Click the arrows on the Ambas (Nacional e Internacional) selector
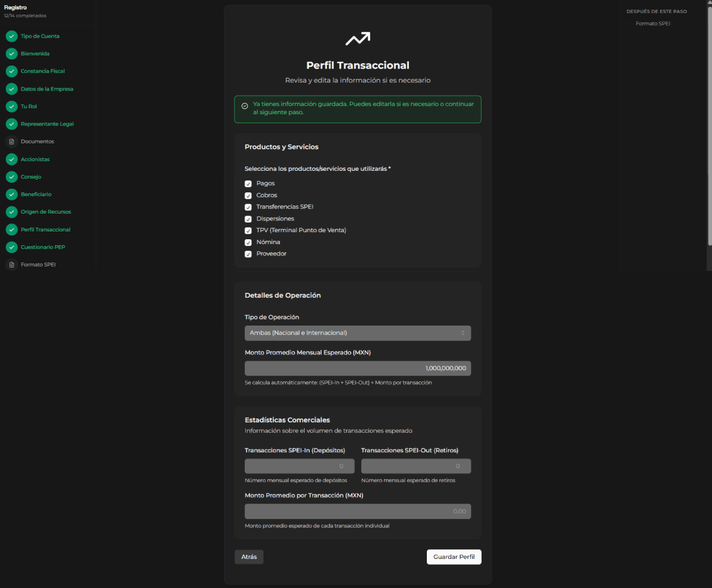This screenshot has width=712, height=588. coord(463,333)
